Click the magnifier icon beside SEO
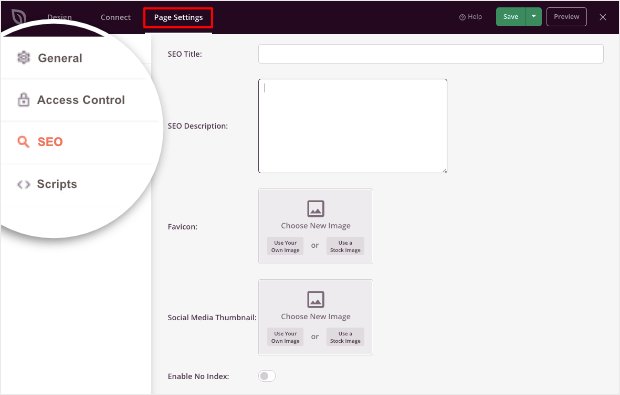Viewport: 620px width, 395px height. tap(23, 142)
